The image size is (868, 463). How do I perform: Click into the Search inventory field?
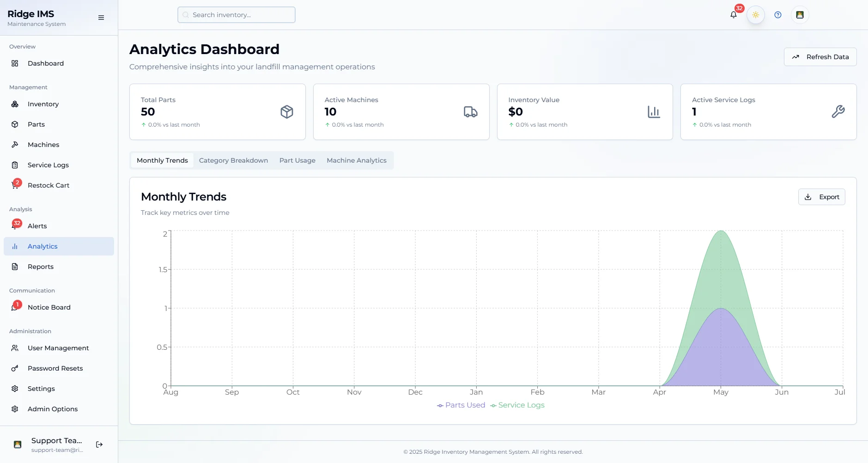[237, 15]
